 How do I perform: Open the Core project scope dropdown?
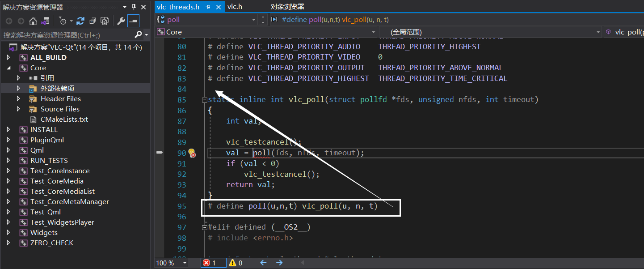coord(373,32)
